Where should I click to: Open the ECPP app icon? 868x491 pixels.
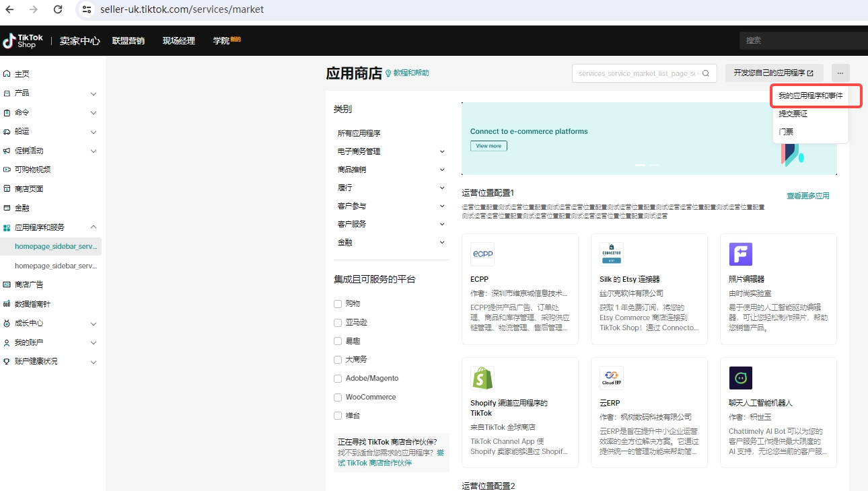click(482, 254)
